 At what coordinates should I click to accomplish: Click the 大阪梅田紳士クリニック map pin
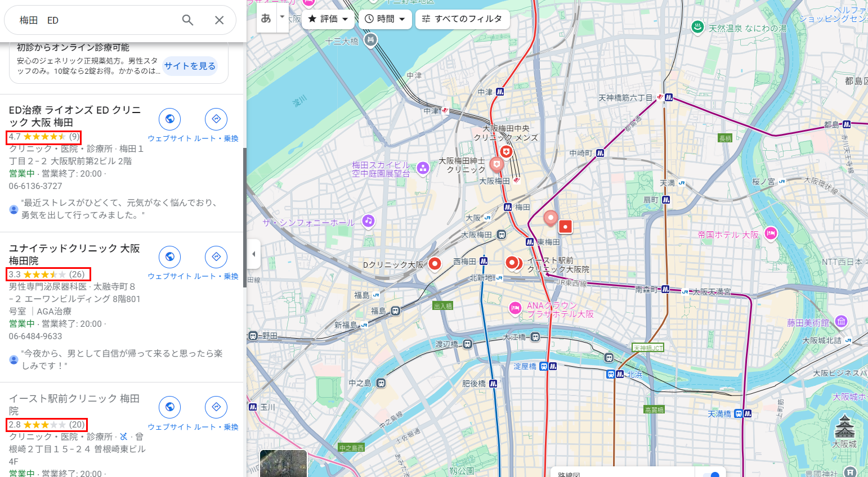(x=496, y=165)
